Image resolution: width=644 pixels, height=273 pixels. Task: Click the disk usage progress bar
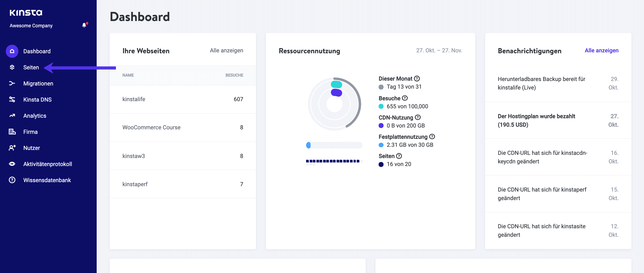coord(334,145)
